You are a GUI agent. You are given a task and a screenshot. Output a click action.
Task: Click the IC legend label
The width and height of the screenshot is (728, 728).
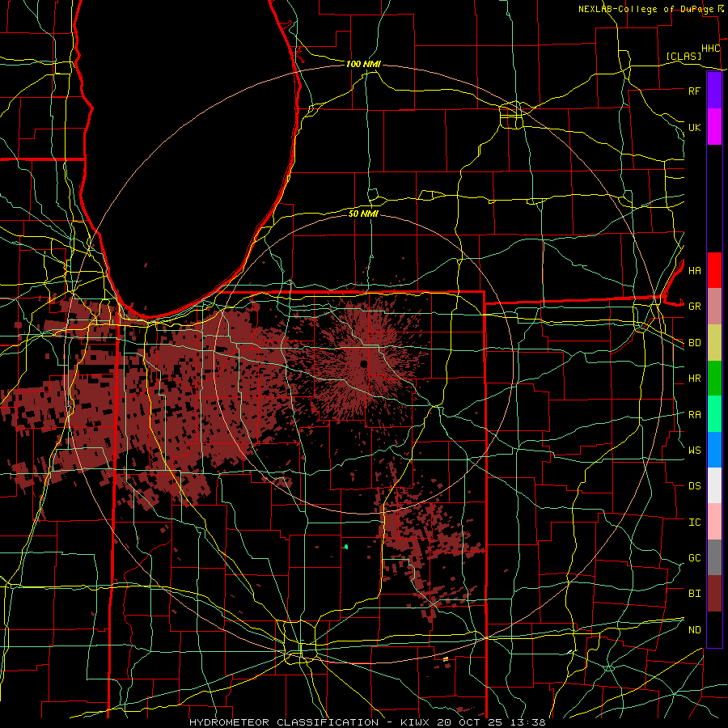pos(695,523)
